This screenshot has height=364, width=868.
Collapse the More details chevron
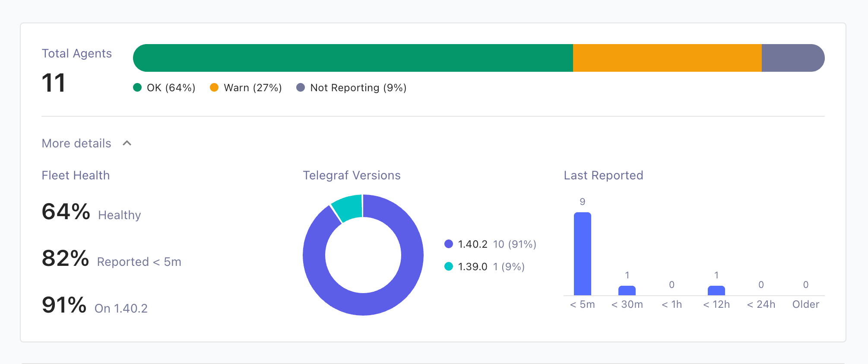(127, 143)
